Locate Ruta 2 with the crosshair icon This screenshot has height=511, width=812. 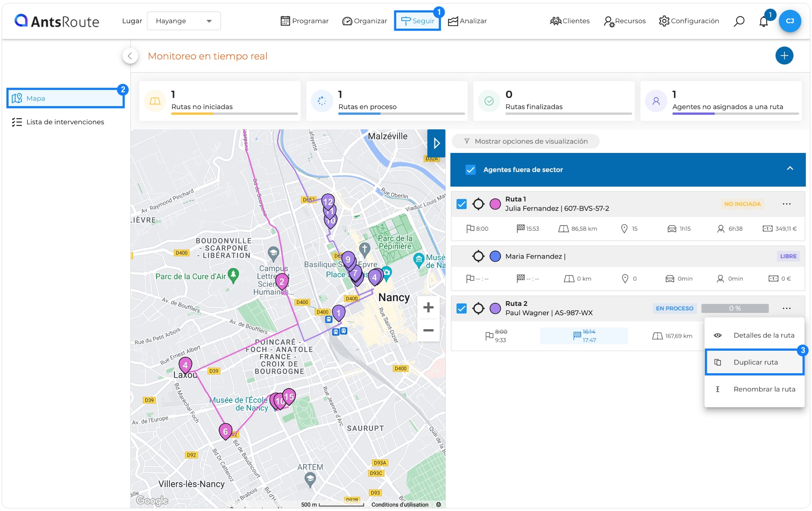478,309
